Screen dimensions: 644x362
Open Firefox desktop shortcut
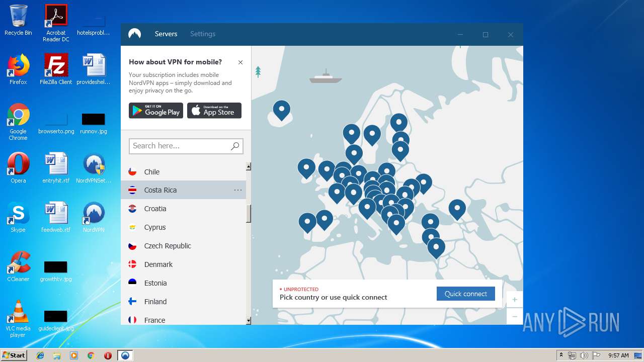pyautogui.click(x=18, y=69)
